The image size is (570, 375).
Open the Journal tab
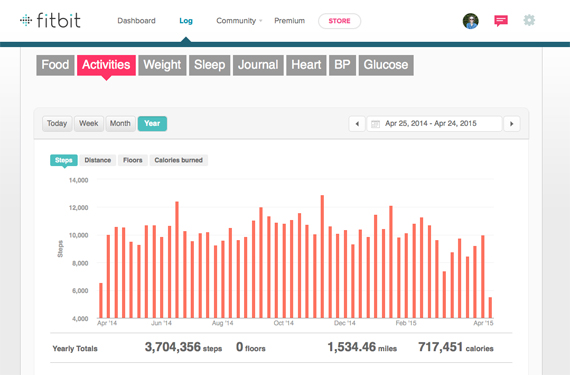pyautogui.click(x=258, y=65)
